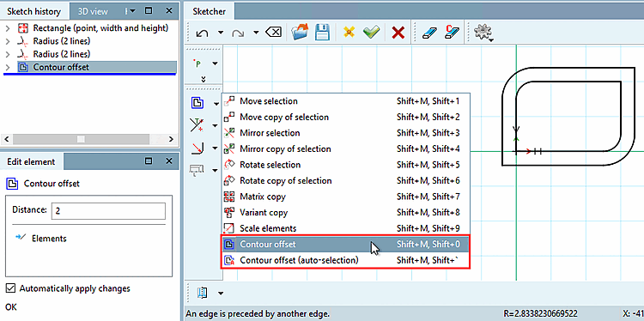
Task: Expand the Contour offset history row
Action: click(8, 67)
